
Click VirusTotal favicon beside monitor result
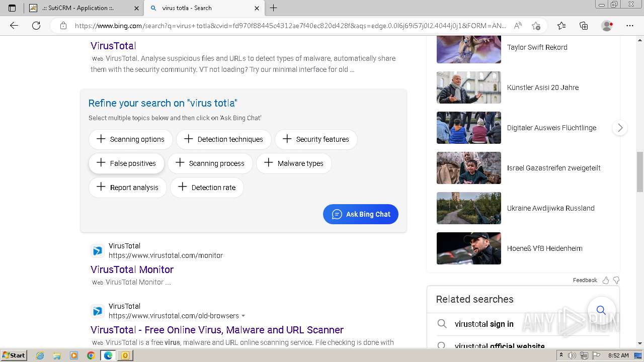click(x=98, y=250)
